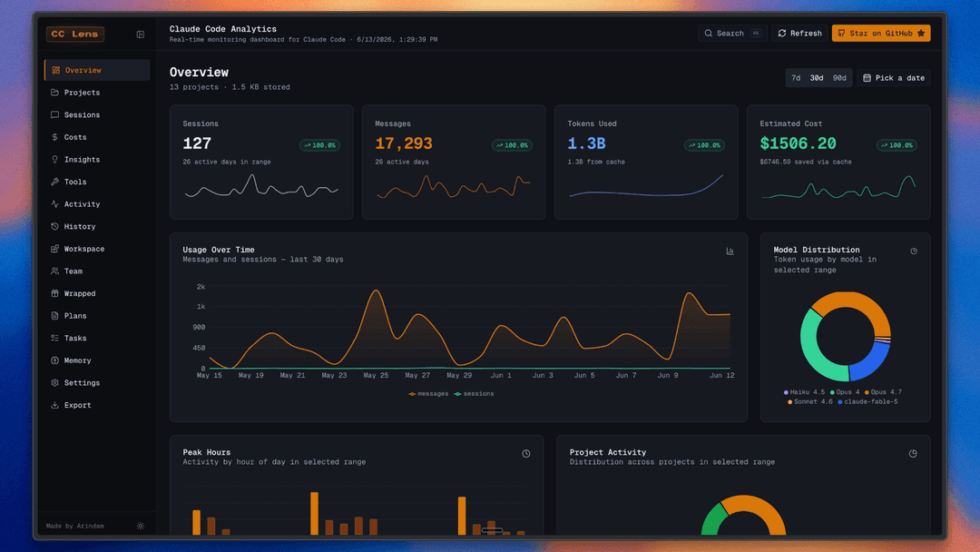Viewport: 980px width, 552px height.
Task: Click the Plans document icon in the sidebar
Action: point(55,316)
